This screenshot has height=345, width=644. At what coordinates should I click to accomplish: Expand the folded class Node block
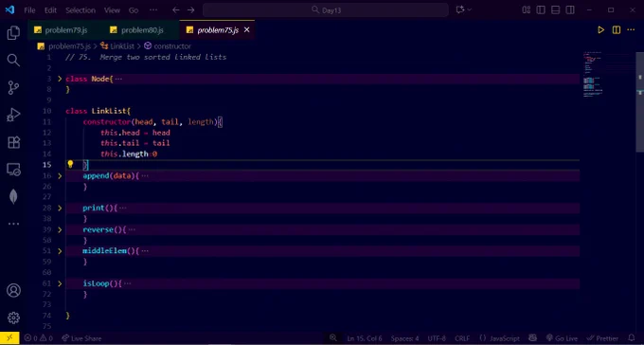click(x=60, y=79)
